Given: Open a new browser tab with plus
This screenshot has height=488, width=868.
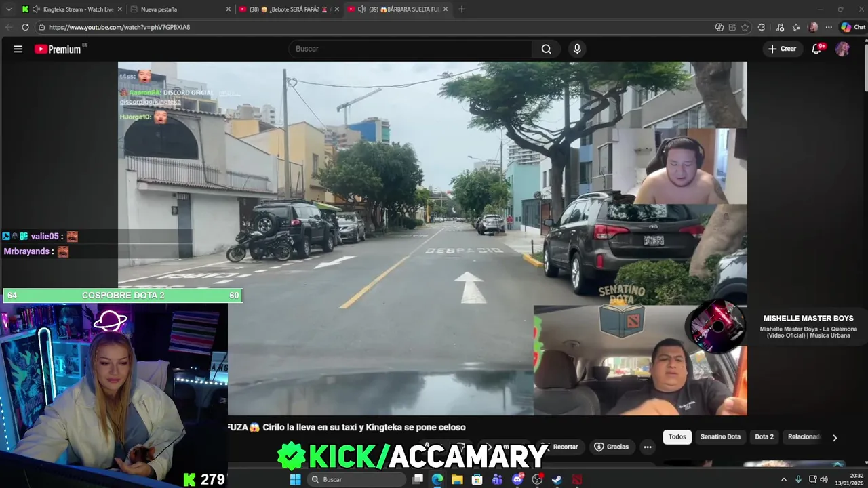Looking at the screenshot, I should pos(462,9).
